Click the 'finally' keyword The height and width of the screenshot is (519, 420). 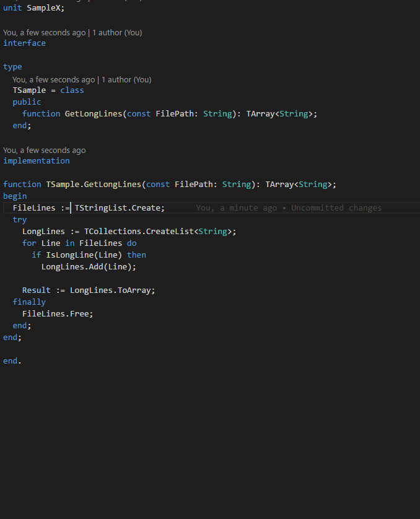click(29, 302)
